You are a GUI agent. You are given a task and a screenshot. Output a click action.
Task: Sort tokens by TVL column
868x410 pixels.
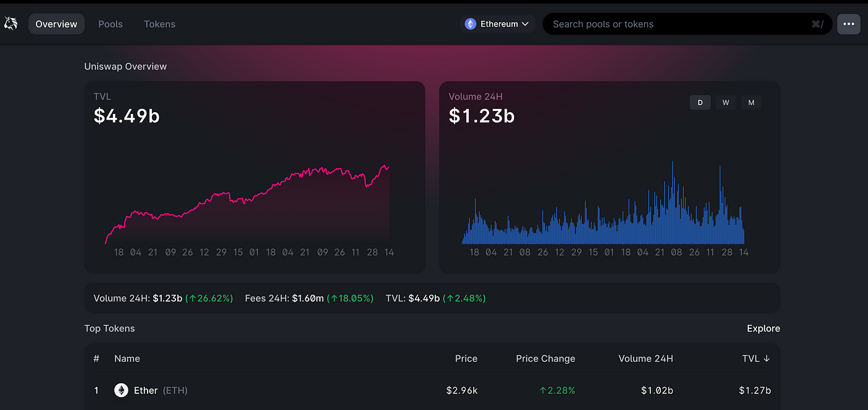click(x=756, y=359)
